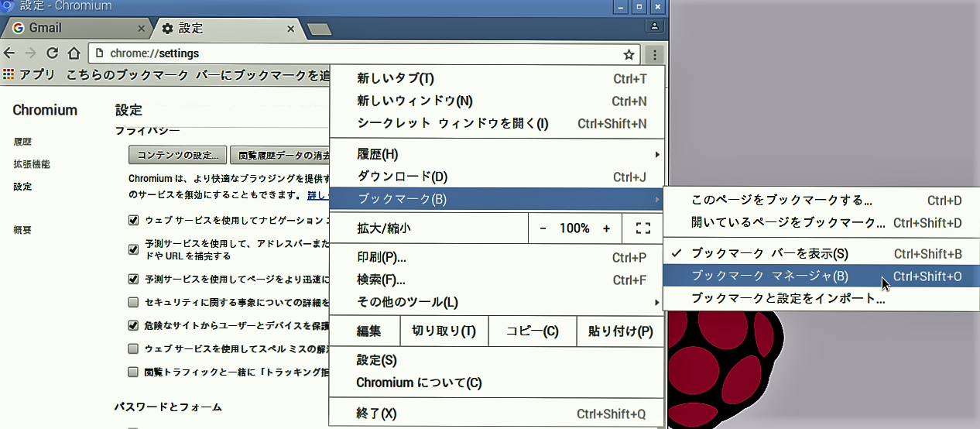This screenshot has width=980, height=429.
Task: Click 閲覧履歴データの消去 button
Action: (281, 155)
